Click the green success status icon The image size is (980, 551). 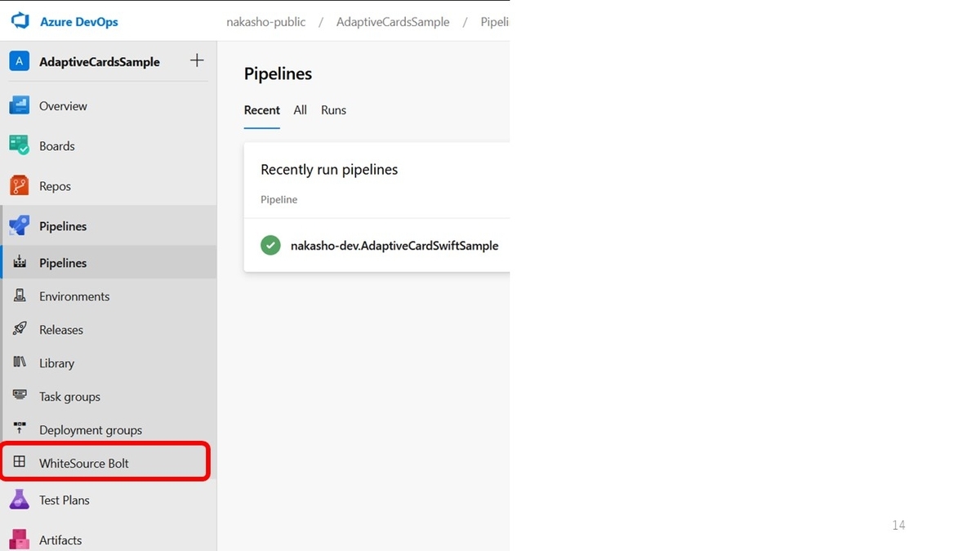270,245
